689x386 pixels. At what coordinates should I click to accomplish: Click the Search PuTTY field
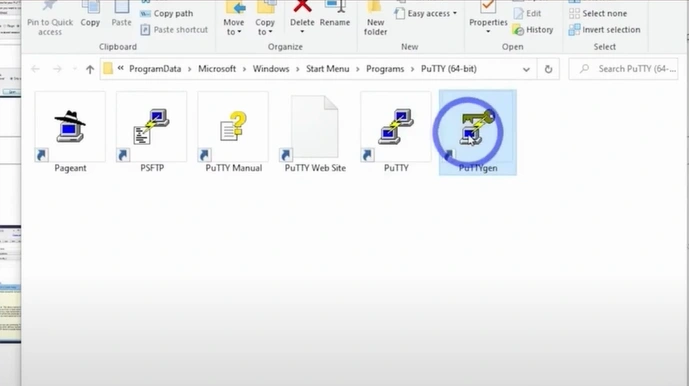click(624, 69)
